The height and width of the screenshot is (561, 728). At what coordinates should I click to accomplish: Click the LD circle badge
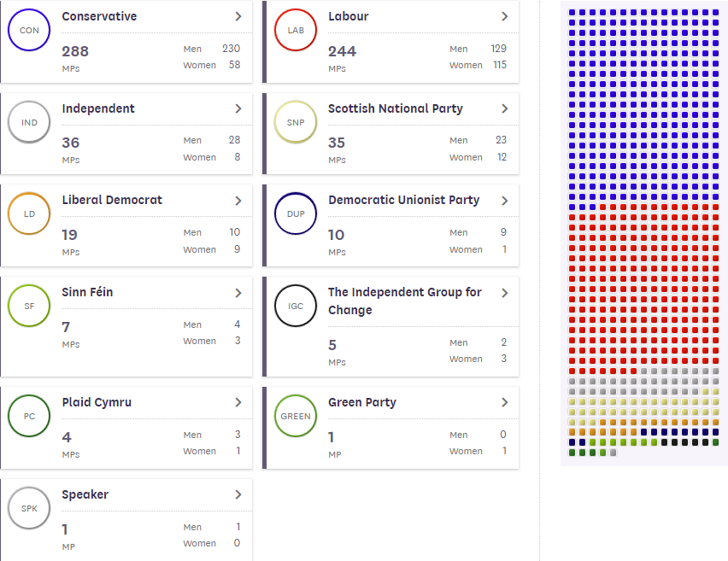click(29, 214)
